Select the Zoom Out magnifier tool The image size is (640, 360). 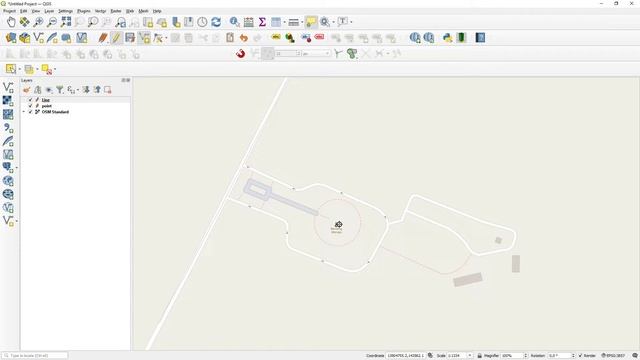tap(52, 22)
